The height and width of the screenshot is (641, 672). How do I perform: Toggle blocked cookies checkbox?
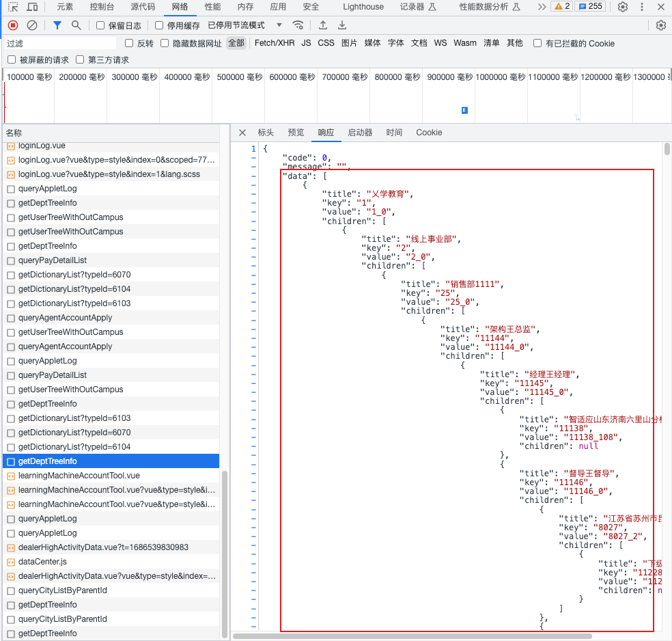point(537,43)
